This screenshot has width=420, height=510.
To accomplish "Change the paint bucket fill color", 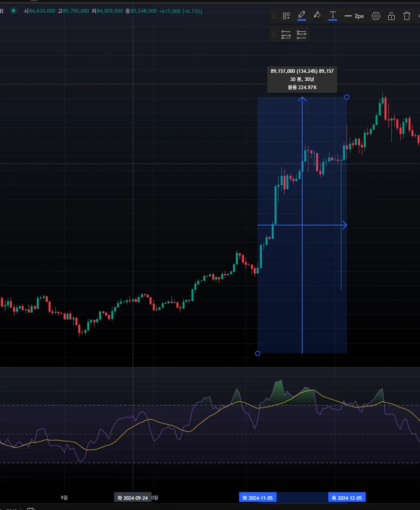I will click(317, 16).
